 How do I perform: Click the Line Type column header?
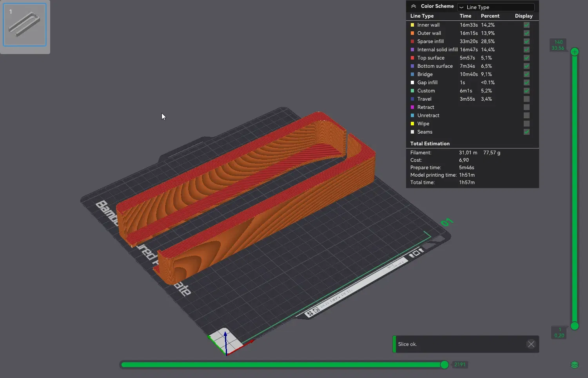pyautogui.click(x=422, y=16)
